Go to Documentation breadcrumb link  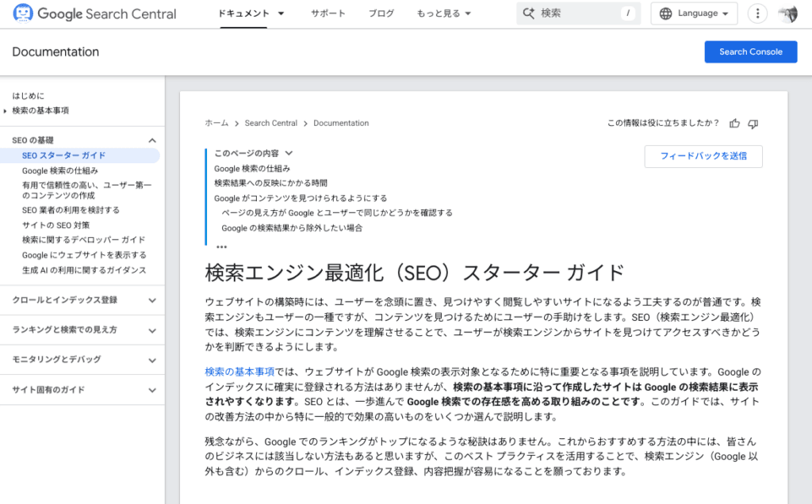click(341, 123)
